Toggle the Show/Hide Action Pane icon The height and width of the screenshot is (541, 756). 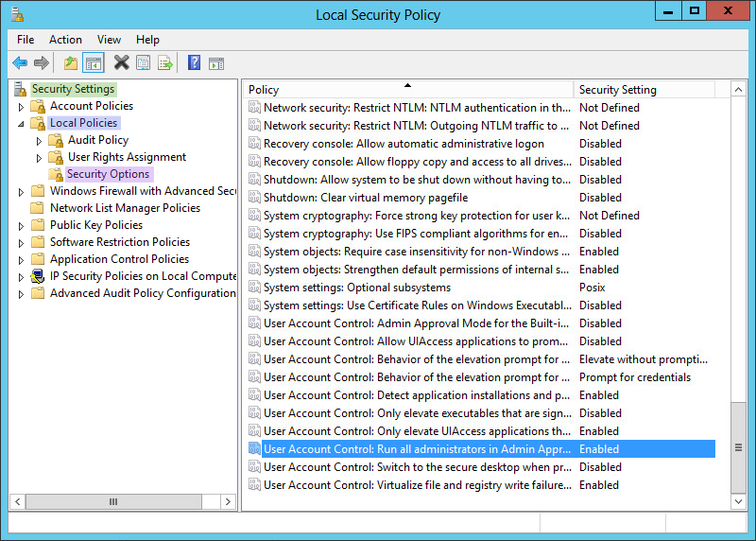216,63
